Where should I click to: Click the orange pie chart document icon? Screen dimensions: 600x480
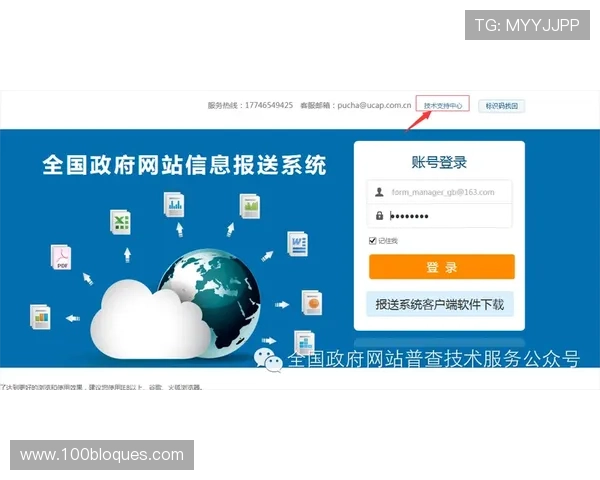[x=312, y=302]
